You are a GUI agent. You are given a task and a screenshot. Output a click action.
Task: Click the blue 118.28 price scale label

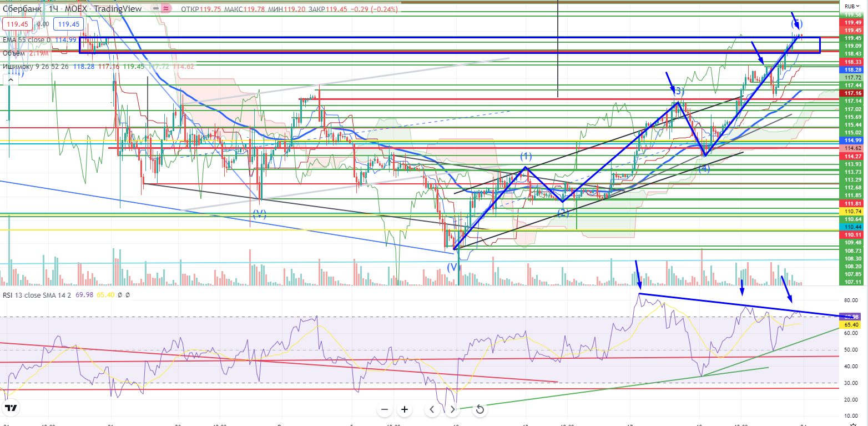coord(852,70)
